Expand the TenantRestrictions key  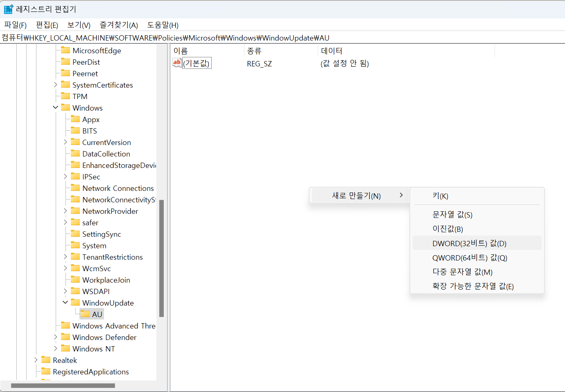(65, 257)
